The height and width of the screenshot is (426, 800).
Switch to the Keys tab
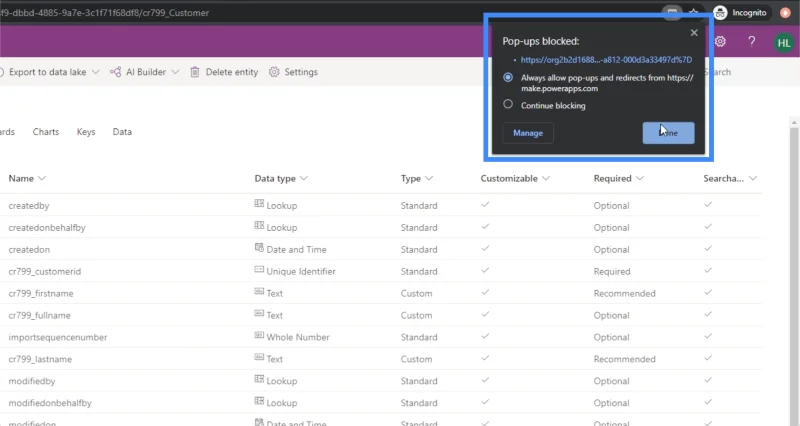click(86, 132)
